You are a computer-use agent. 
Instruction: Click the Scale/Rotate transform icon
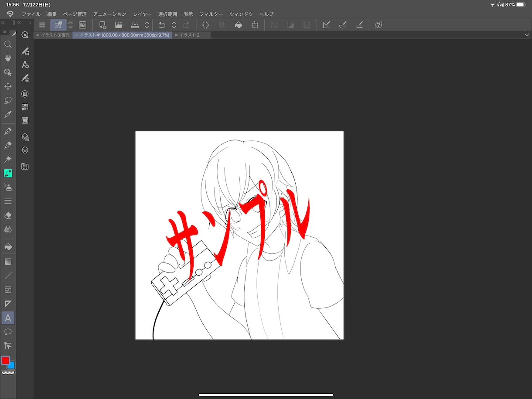click(255, 25)
